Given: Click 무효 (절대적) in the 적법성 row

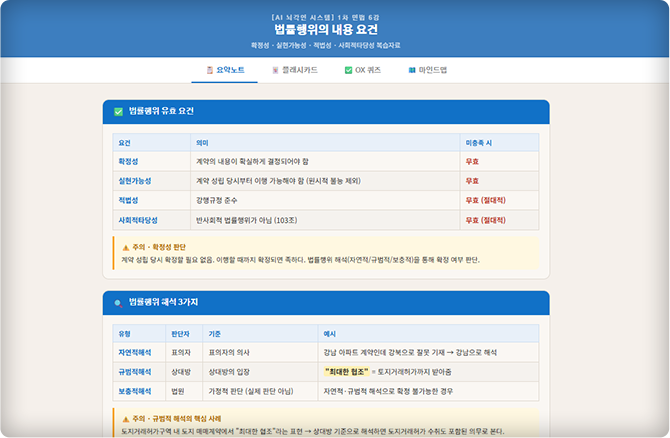Looking at the screenshot, I should 485,200.
